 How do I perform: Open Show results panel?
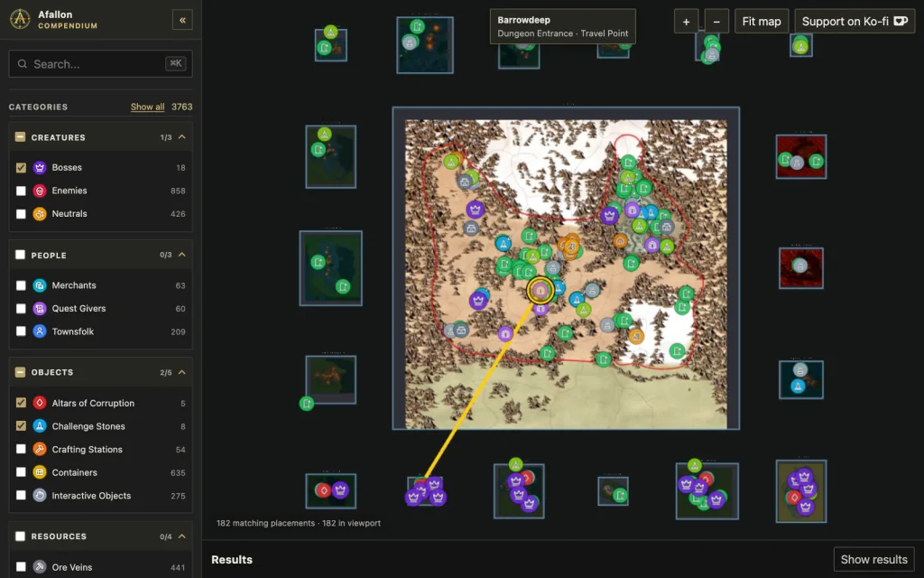point(873,559)
